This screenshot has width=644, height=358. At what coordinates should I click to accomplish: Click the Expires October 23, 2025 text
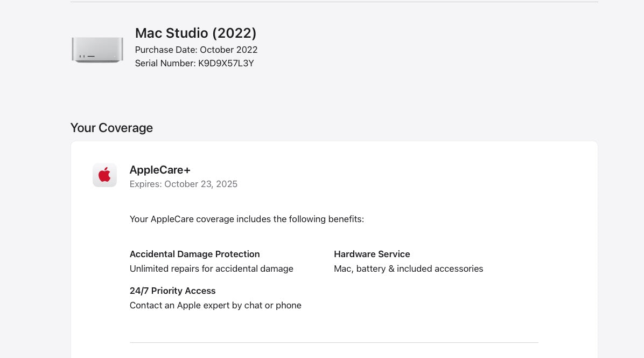click(183, 184)
